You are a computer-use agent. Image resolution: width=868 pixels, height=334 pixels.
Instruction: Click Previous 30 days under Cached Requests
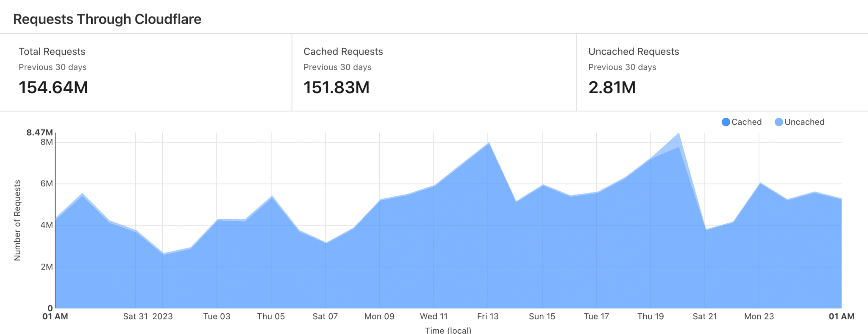[x=337, y=67]
